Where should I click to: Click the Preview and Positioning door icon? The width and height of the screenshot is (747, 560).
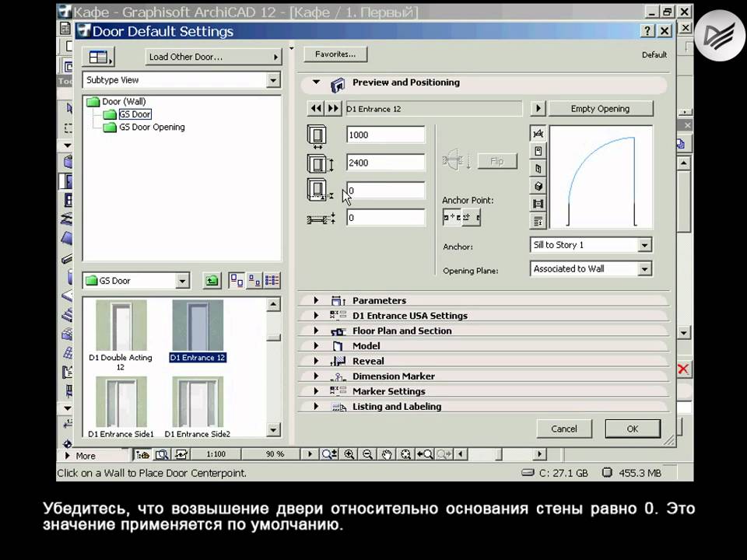337,85
